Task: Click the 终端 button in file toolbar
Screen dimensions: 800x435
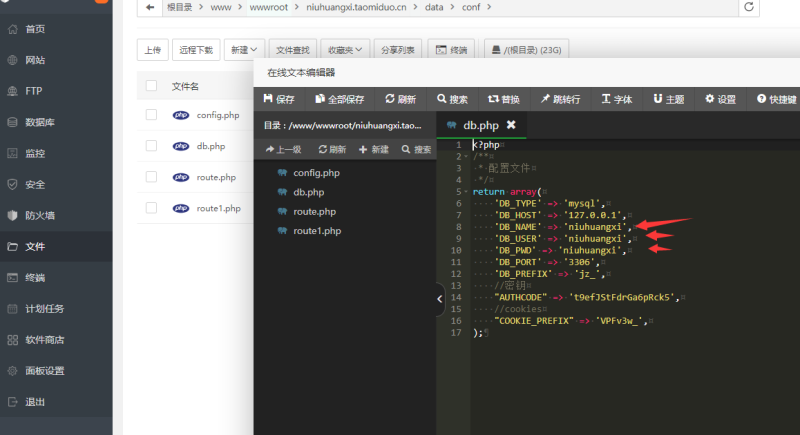Action: 452,50
